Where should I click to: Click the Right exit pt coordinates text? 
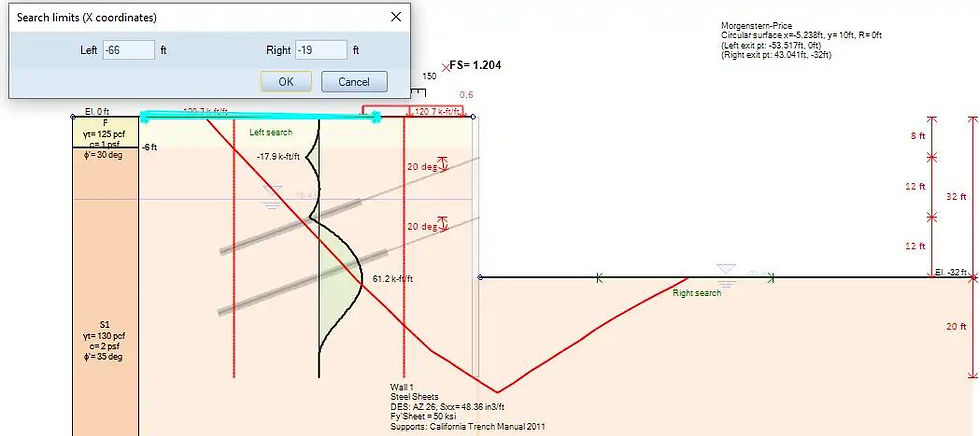click(776, 55)
